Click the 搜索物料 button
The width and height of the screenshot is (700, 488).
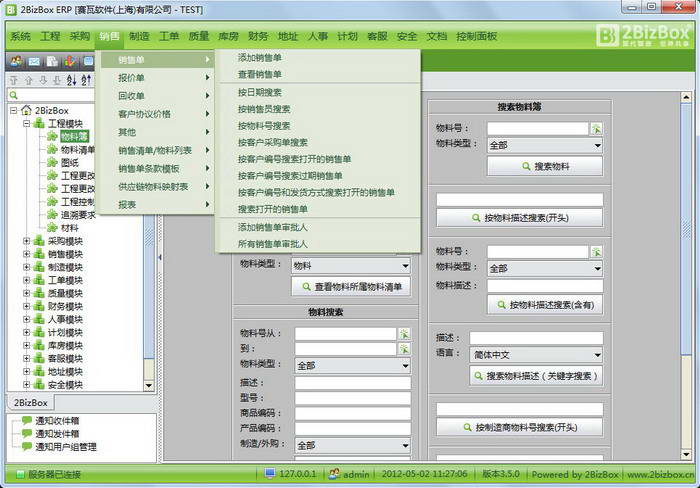(545, 167)
